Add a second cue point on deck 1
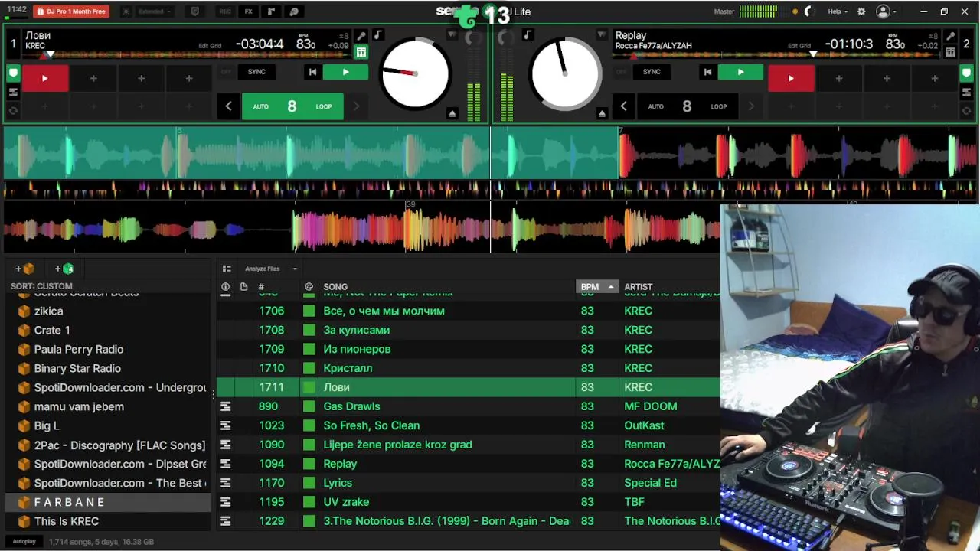This screenshot has height=551, width=980. tap(93, 78)
